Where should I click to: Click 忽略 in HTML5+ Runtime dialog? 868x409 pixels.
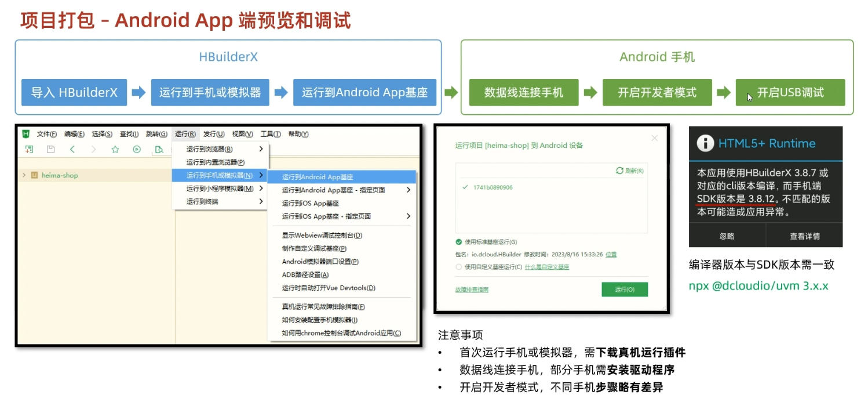coord(727,236)
